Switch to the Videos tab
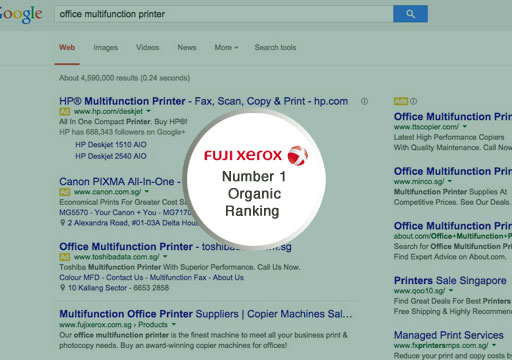512x360 pixels. point(147,47)
